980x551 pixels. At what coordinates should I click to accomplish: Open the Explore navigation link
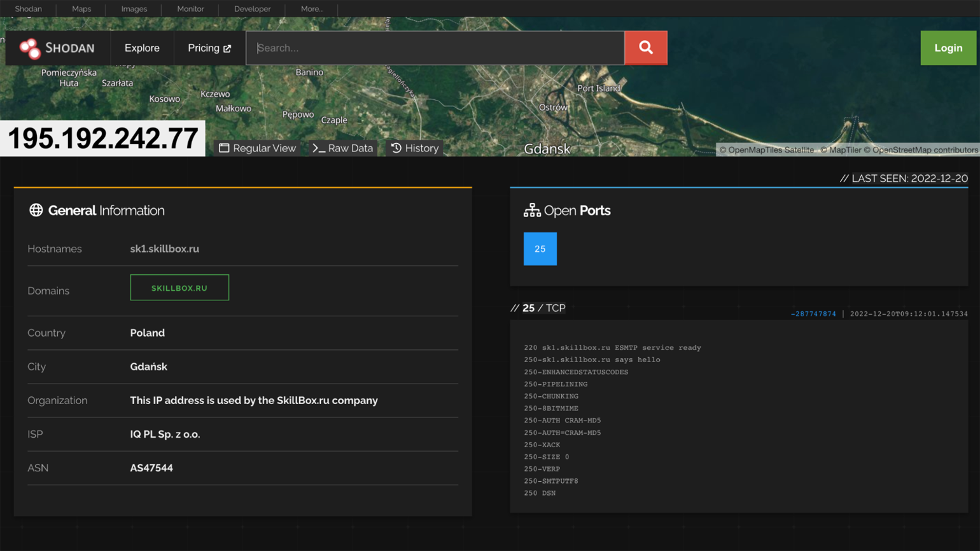point(142,48)
